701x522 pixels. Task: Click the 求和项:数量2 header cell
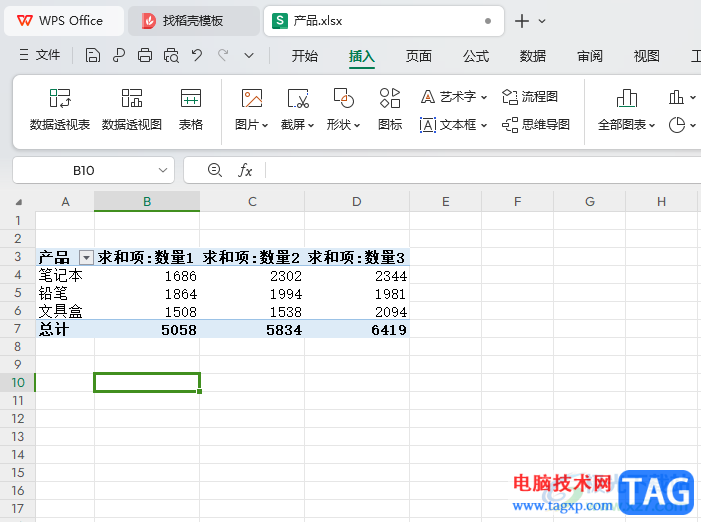click(252, 257)
